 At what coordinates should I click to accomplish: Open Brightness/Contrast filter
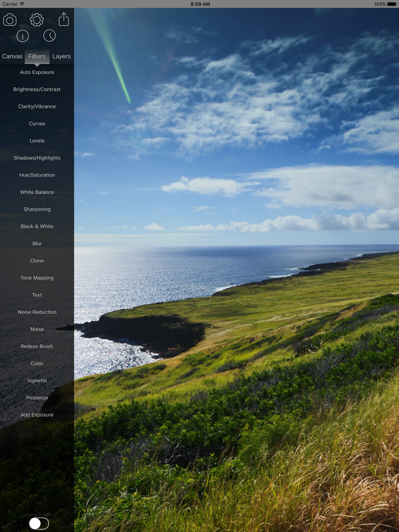point(37,89)
